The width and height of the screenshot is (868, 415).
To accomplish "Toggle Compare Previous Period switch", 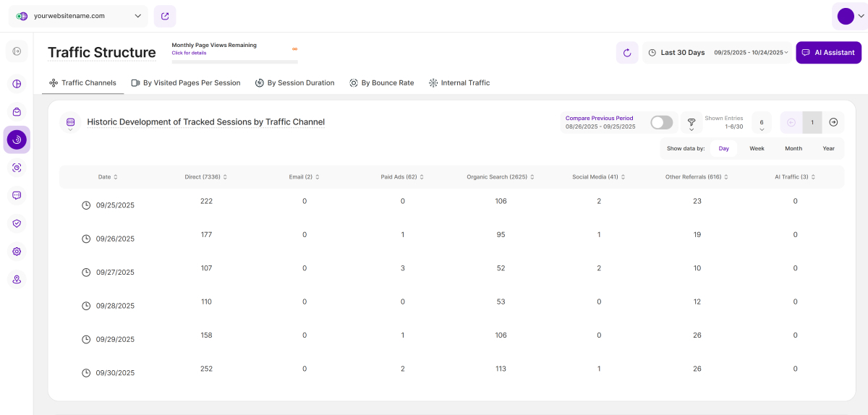I will coord(661,123).
